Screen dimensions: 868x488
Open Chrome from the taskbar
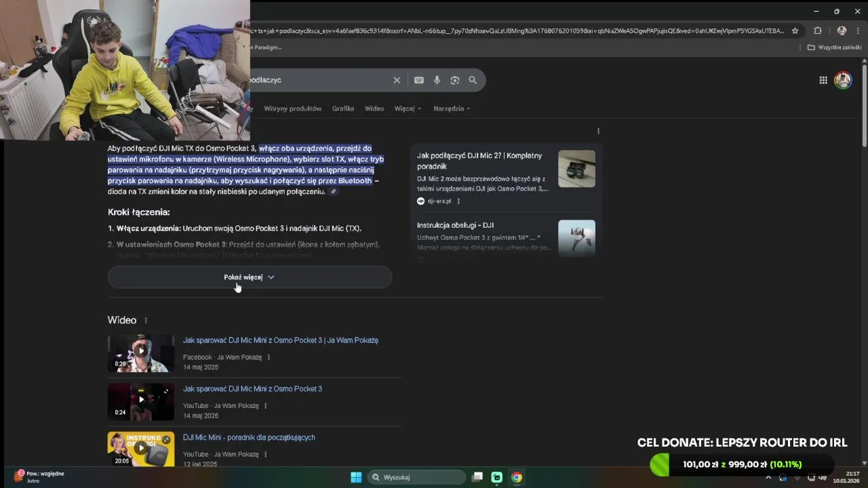click(517, 477)
